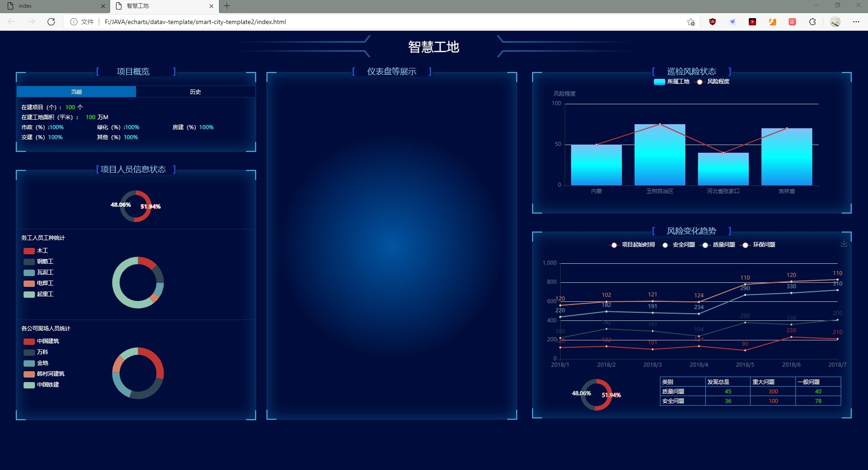868x470 pixels.
Task: Switch to the 当前 tab
Action: coord(76,92)
